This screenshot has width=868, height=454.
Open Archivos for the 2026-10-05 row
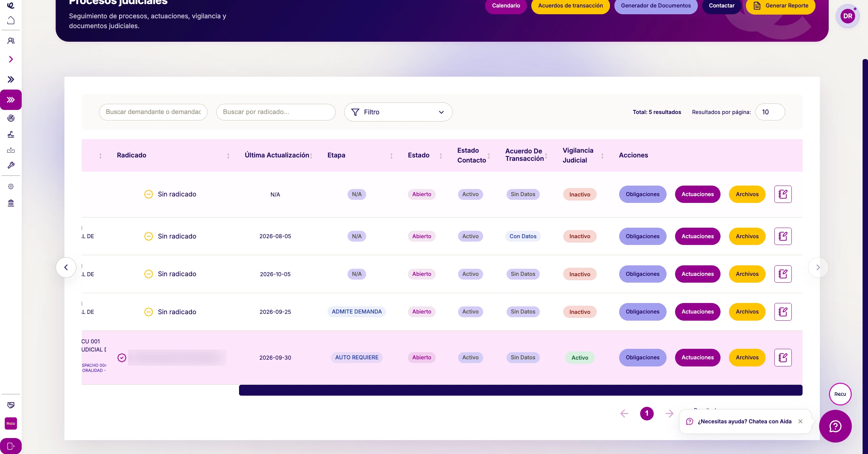[747, 274]
